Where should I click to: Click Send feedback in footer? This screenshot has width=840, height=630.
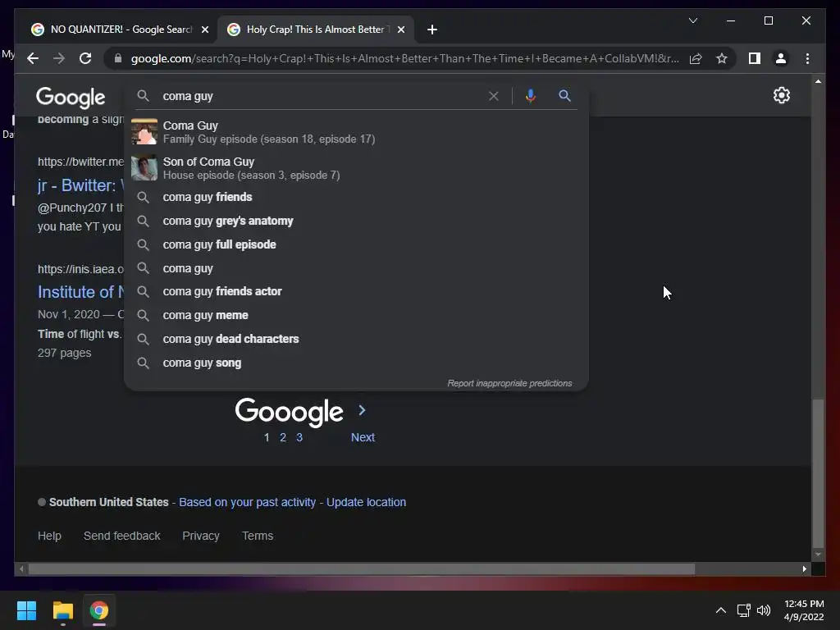pyautogui.click(x=121, y=536)
